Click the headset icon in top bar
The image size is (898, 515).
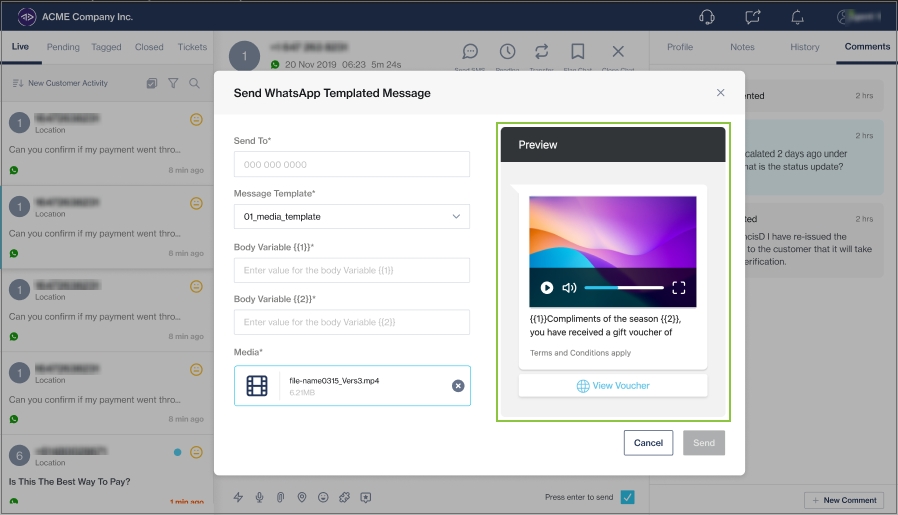click(x=707, y=17)
